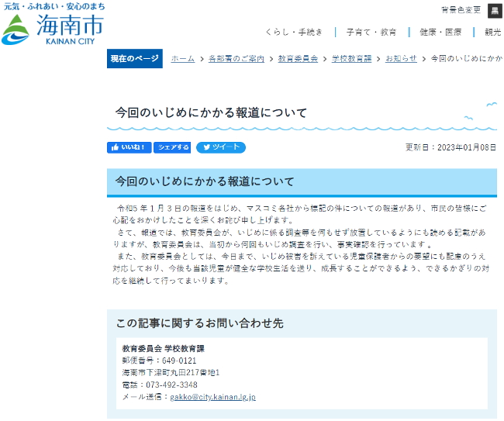Open the 健康・医療 menu
This screenshot has width=504, height=421.
(x=440, y=32)
